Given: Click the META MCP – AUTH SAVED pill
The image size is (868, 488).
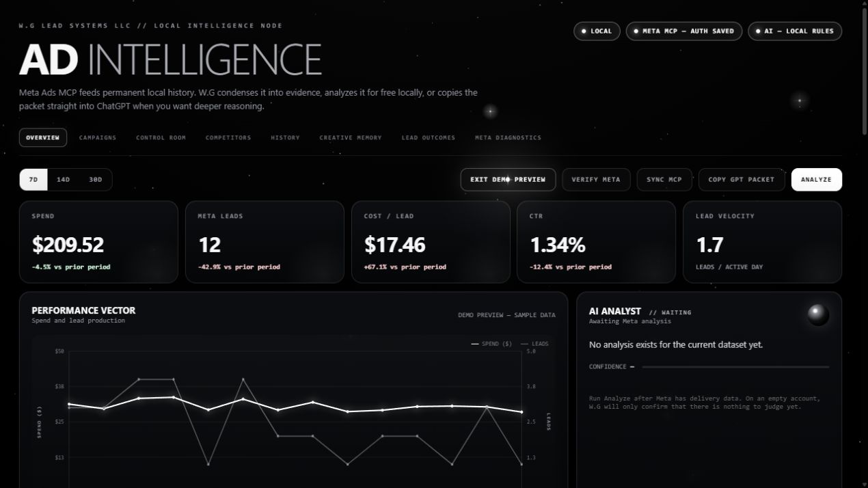Looking at the screenshot, I should click(x=684, y=31).
